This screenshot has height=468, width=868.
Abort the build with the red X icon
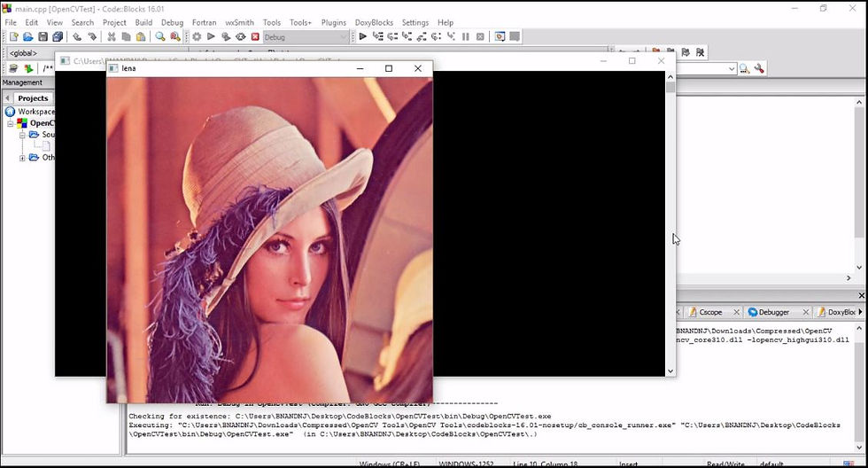click(255, 36)
